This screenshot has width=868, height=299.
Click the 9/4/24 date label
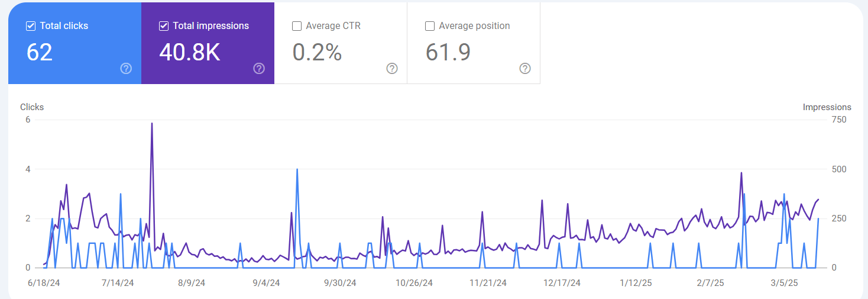point(266,283)
